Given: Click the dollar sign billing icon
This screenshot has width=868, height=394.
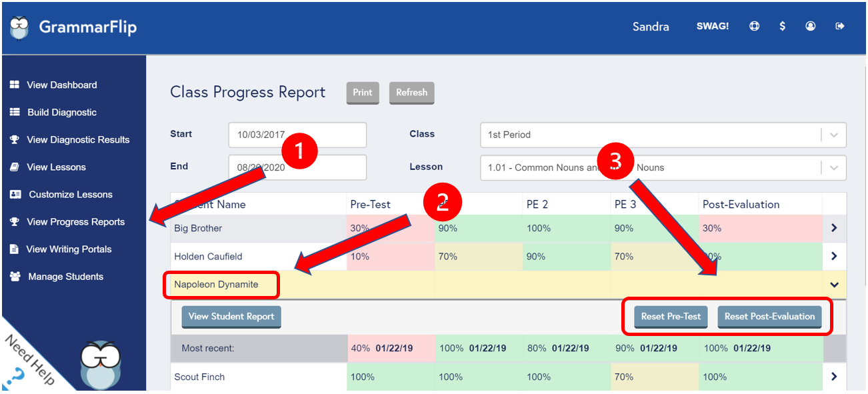Looking at the screenshot, I should [x=782, y=27].
